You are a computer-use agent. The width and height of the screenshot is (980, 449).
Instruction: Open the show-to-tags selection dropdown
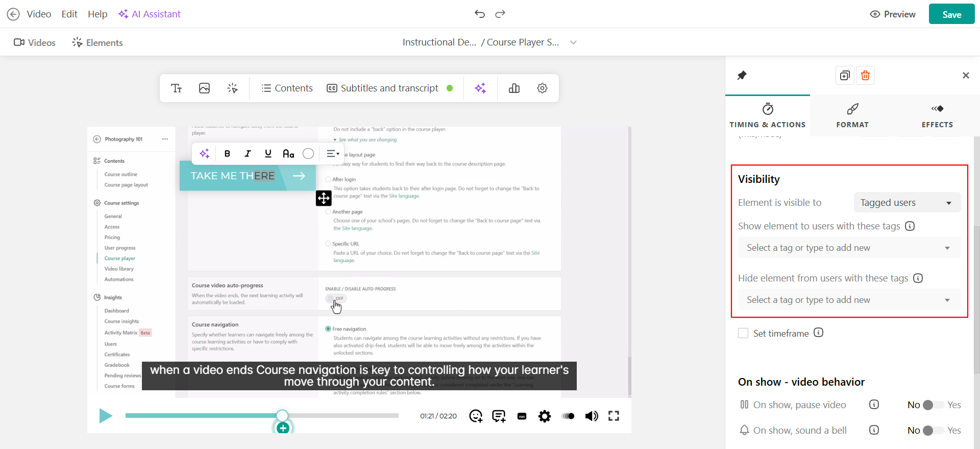849,248
